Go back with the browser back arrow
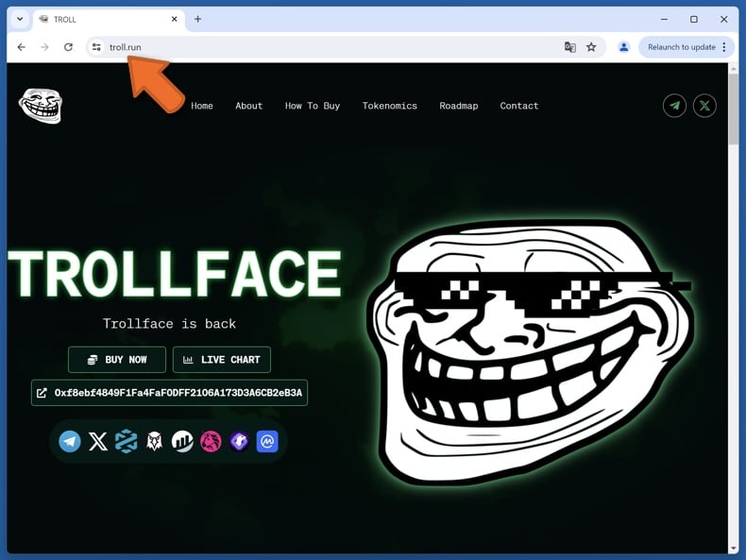 click(22, 47)
